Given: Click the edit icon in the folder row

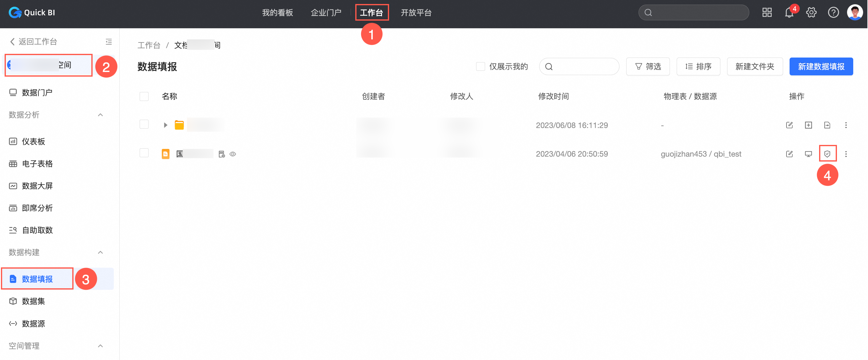Looking at the screenshot, I should point(789,126).
